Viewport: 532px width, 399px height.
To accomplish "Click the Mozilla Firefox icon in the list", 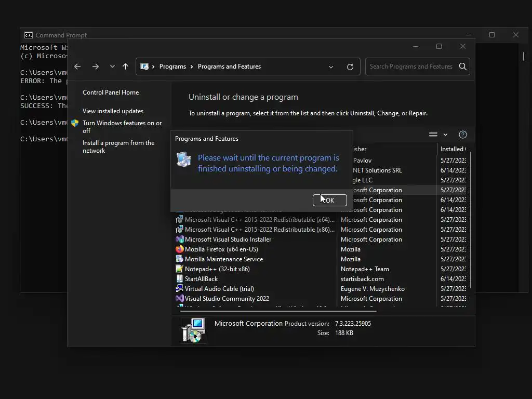I will [x=179, y=249].
